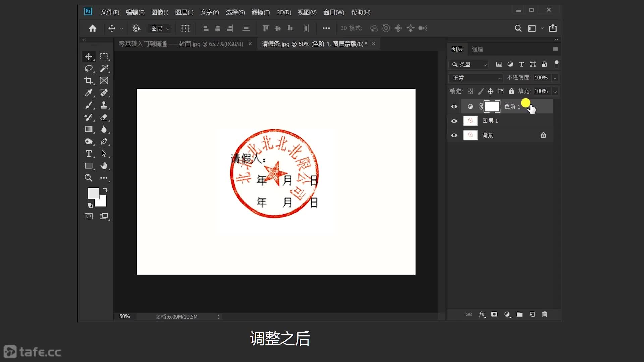Hide the 色阶 1 adjustment layer

(454, 107)
